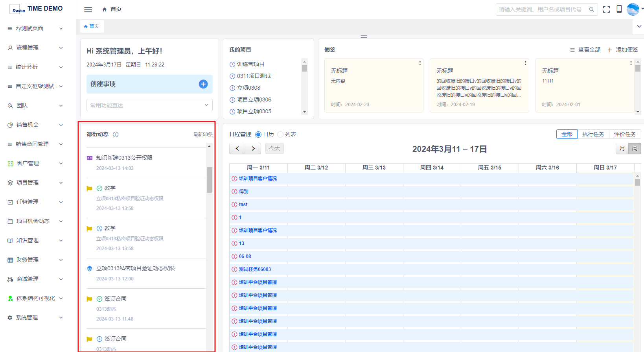Click the blue plus icon in 创建事项
Image resolution: width=644 pixels, height=352 pixels.
point(203,84)
